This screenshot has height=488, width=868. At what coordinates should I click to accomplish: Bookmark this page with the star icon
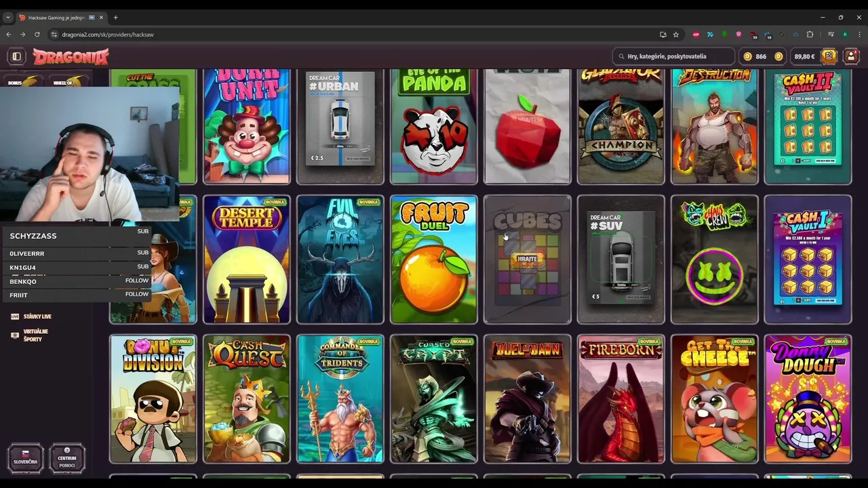click(x=675, y=35)
